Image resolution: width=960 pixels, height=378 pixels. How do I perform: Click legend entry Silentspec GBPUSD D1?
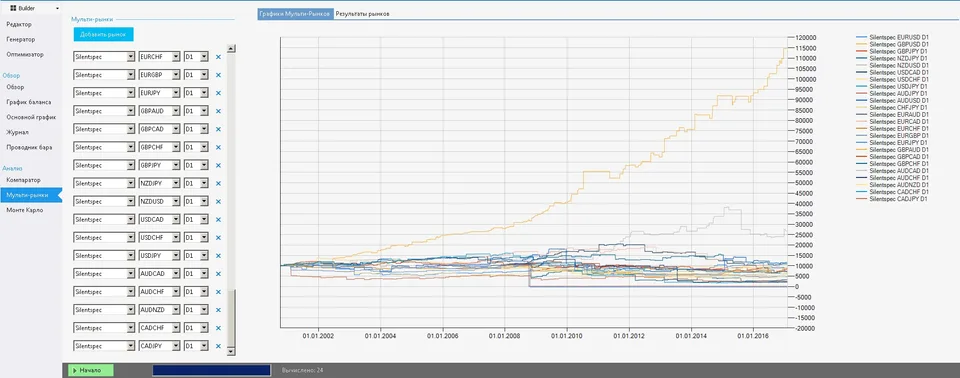click(893, 44)
